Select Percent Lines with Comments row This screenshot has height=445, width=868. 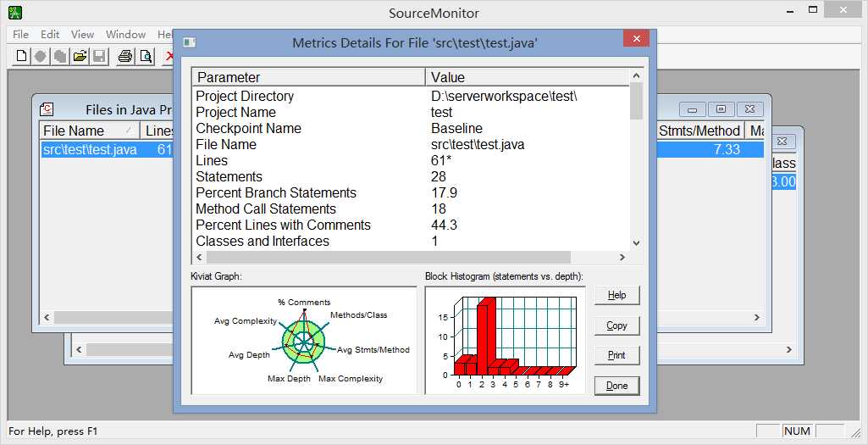(283, 225)
